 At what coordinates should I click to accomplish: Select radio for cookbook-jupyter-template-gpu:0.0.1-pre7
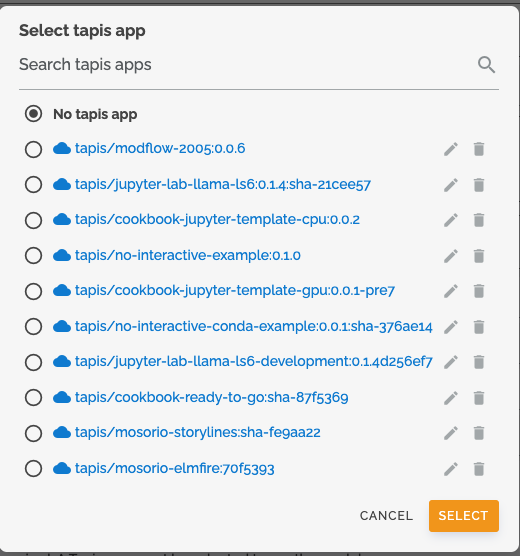pos(33,291)
